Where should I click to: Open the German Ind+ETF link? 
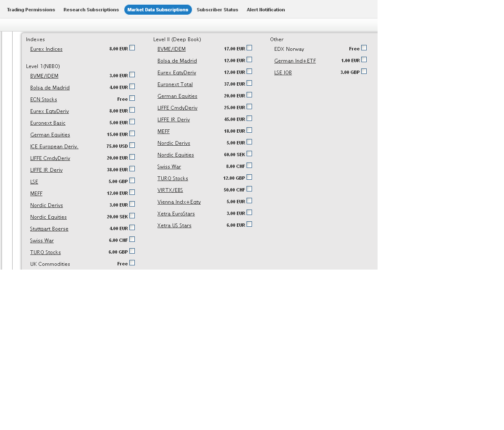tap(295, 61)
